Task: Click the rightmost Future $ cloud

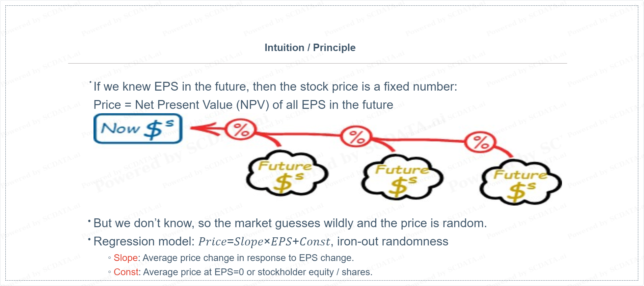Action: (x=520, y=183)
